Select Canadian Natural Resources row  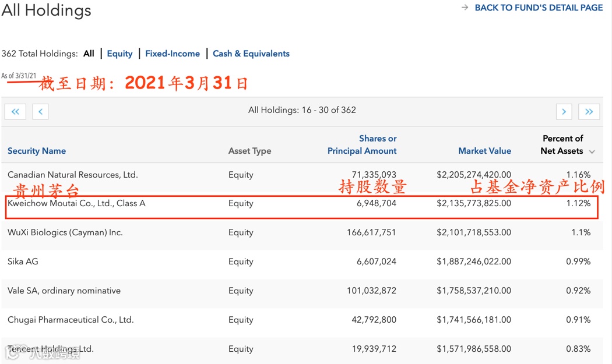pyautogui.click(x=73, y=175)
